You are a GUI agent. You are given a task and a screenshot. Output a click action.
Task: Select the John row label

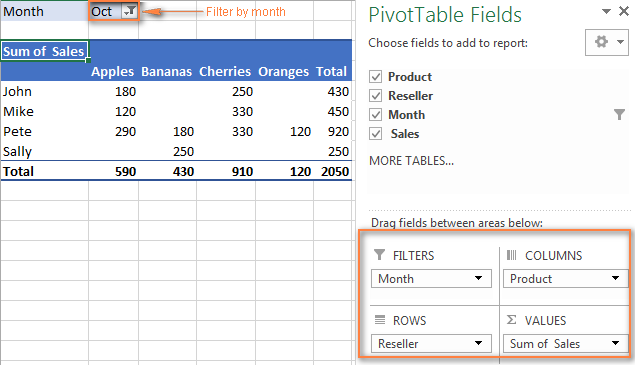tap(17, 92)
